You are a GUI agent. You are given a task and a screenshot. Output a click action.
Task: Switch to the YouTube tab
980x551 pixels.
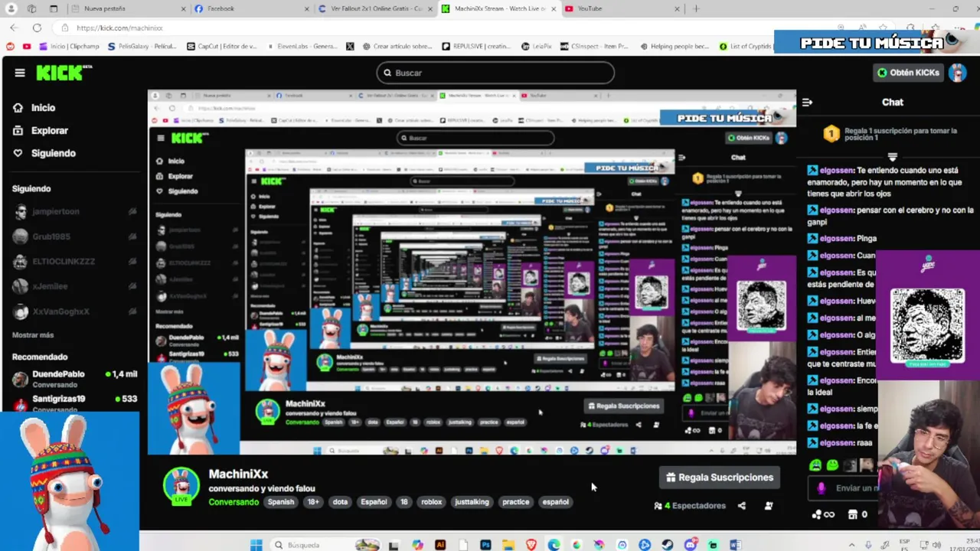click(x=621, y=8)
